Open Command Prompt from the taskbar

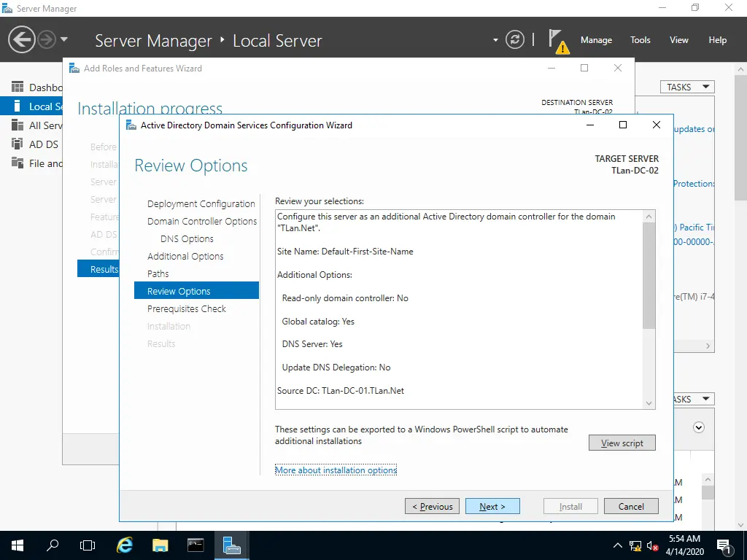(x=196, y=545)
